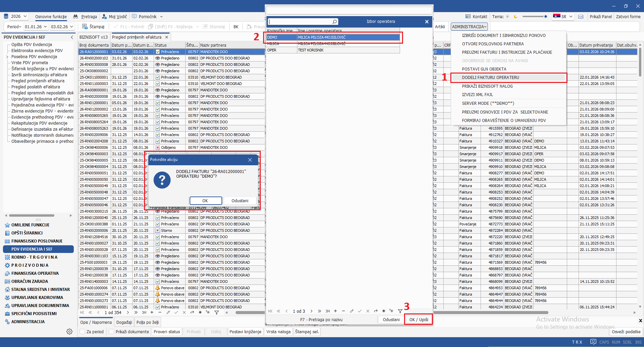The image size is (644, 347).
Task: Click the filter icon in operator dialog
Action: click(400, 311)
